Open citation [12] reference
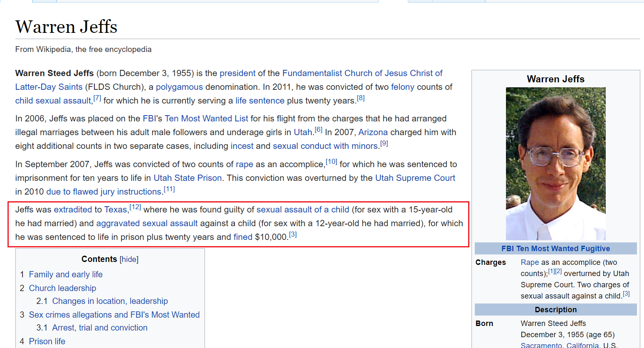 click(x=135, y=207)
